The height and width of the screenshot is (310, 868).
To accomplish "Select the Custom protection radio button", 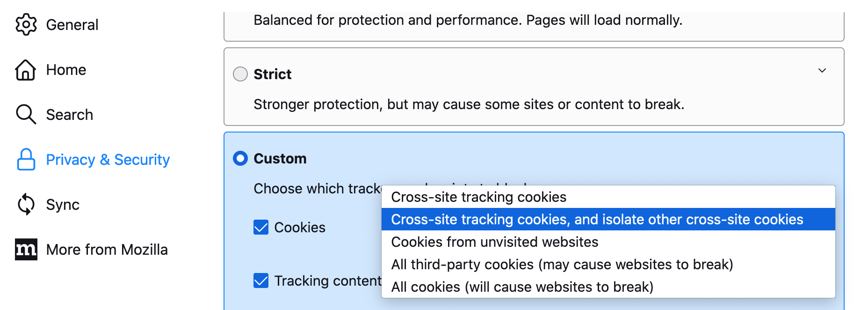I will tap(240, 158).
